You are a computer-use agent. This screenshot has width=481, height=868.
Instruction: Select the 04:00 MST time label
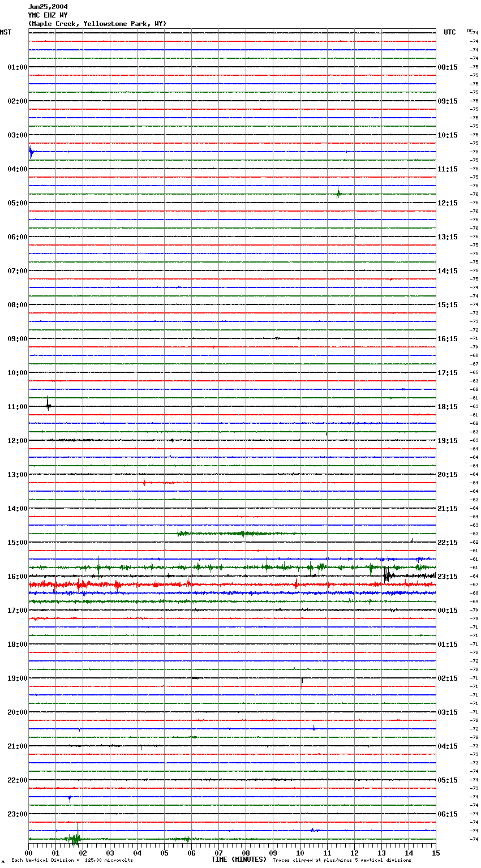click(x=18, y=169)
